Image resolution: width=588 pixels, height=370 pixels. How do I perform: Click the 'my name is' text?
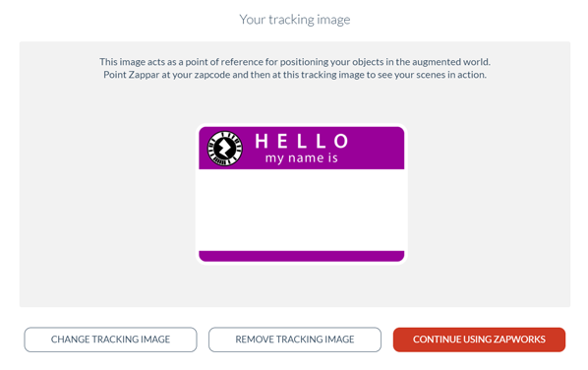point(302,158)
